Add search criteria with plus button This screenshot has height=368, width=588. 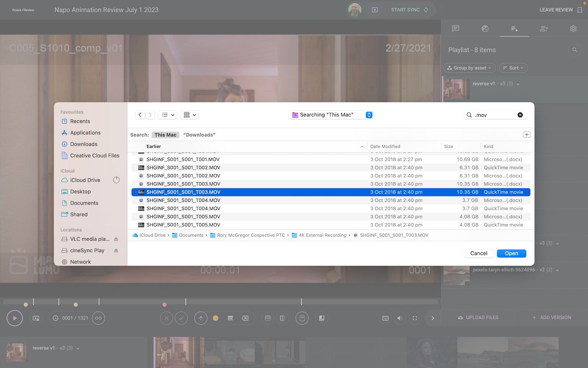pyautogui.click(x=526, y=135)
